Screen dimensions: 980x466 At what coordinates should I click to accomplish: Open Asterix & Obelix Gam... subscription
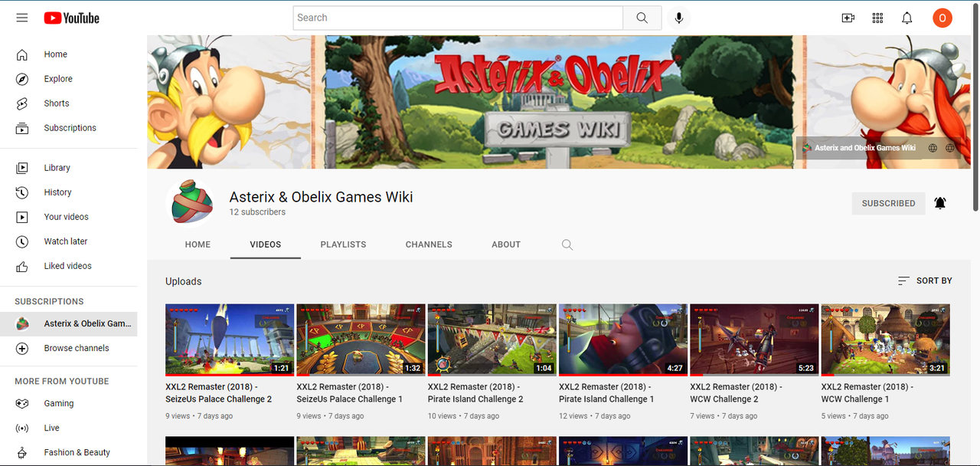[x=69, y=323]
